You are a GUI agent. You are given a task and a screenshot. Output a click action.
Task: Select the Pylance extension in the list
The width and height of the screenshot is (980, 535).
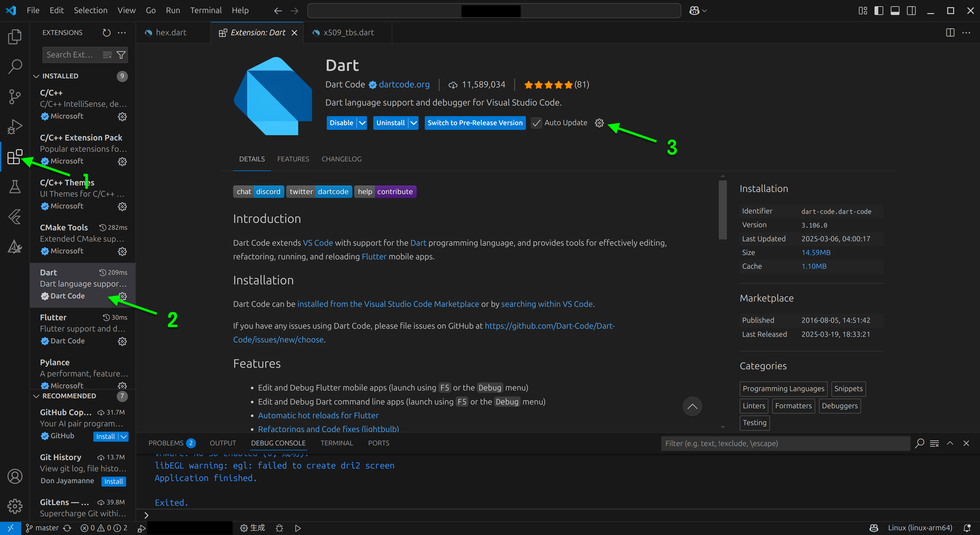click(83, 374)
